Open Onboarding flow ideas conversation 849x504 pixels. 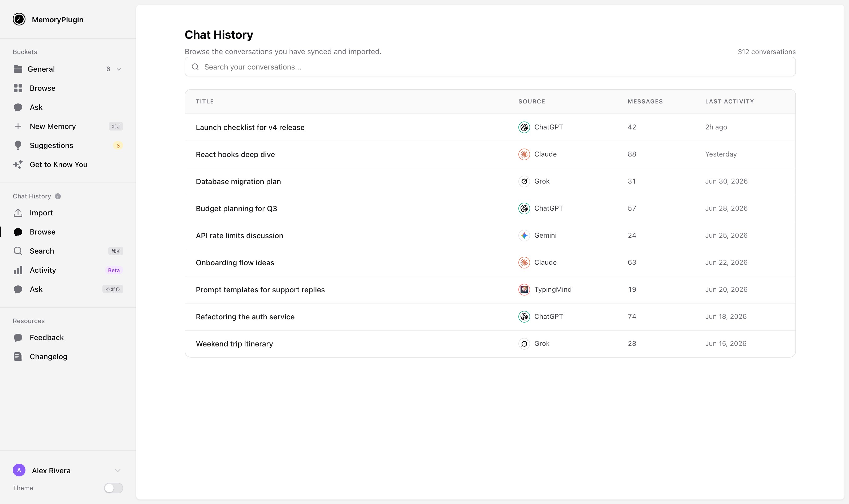pos(235,263)
